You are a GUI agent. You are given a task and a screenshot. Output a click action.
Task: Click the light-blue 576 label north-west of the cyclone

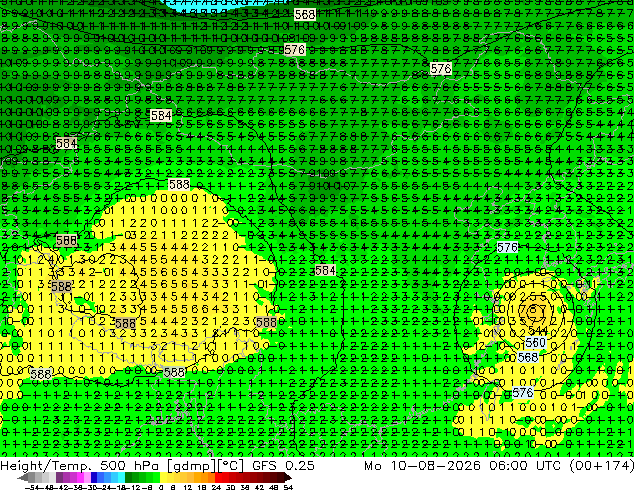coord(507,247)
